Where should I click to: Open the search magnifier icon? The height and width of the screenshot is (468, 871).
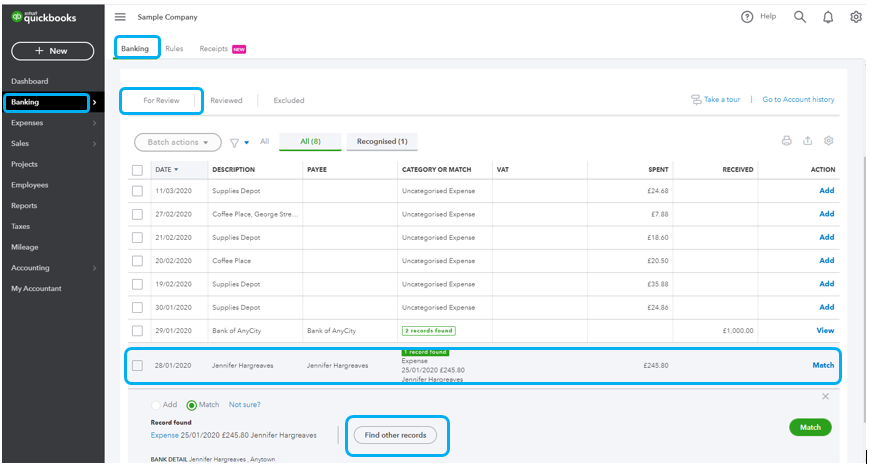800,17
